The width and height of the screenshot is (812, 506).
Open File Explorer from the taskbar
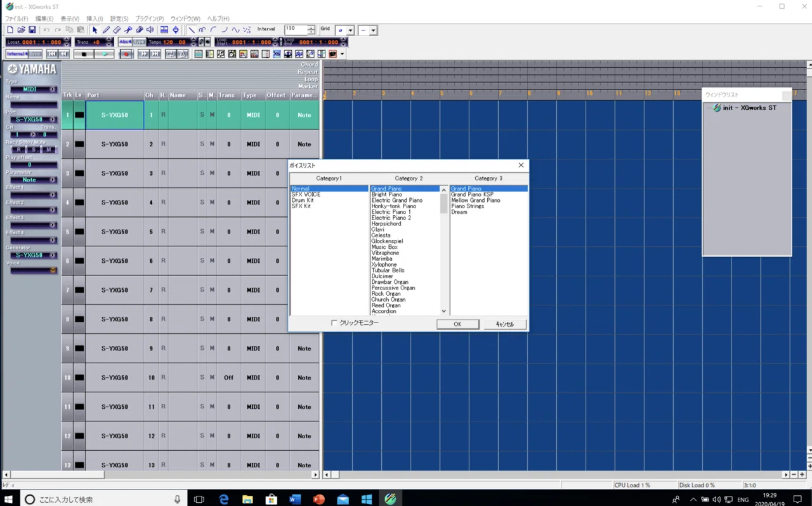tap(247, 499)
